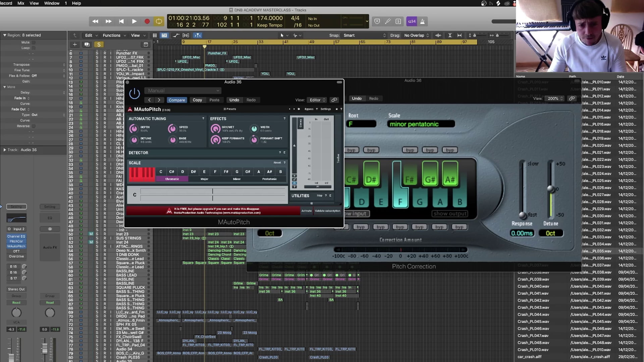Select the Chromatic scale preset
644x362 pixels.
click(x=172, y=179)
